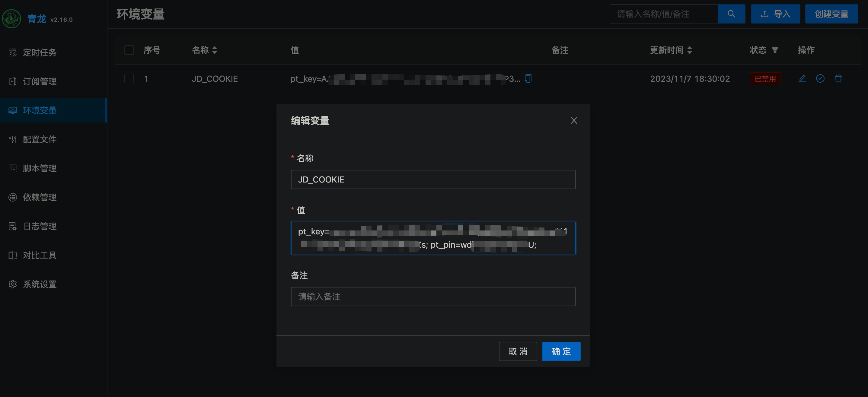
Task: Check the JD_COOKIE row checkbox
Action: (129, 78)
